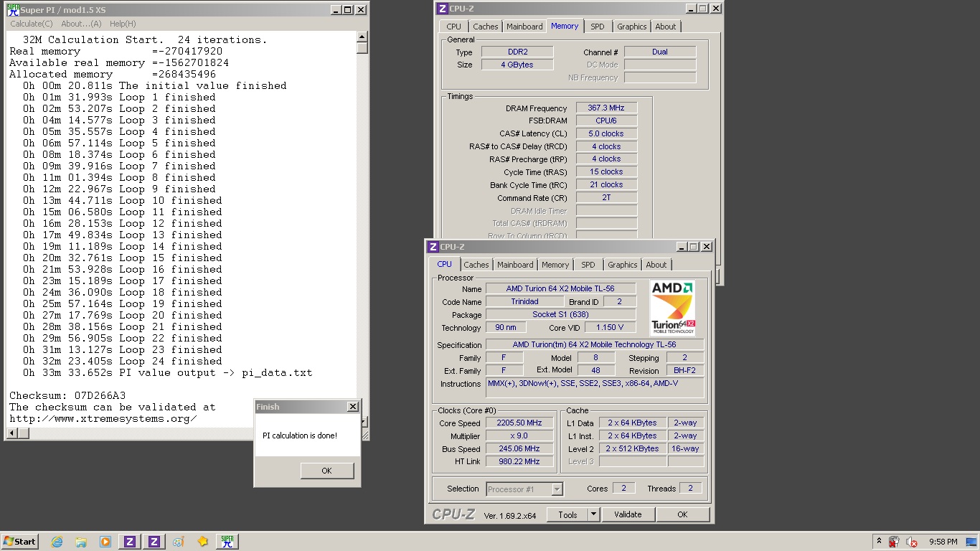Switch to About tab in front CPU-Z
Image resolution: width=980 pixels, height=551 pixels.
[x=656, y=265]
